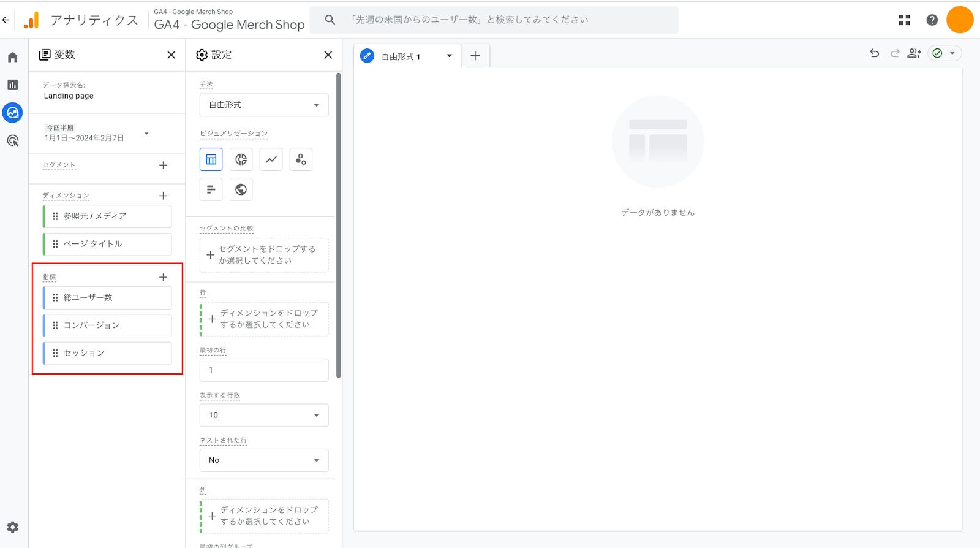Add a new tab with plus button

(475, 56)
